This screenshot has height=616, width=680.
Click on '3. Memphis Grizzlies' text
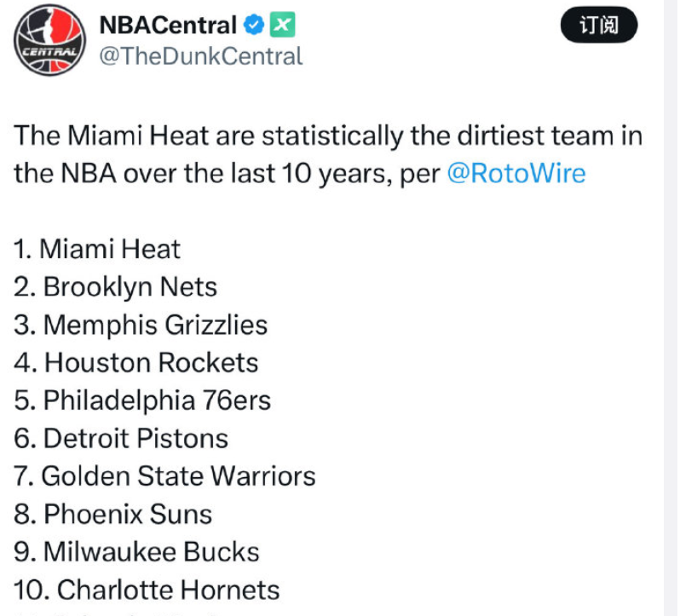(x=141, y=325)
